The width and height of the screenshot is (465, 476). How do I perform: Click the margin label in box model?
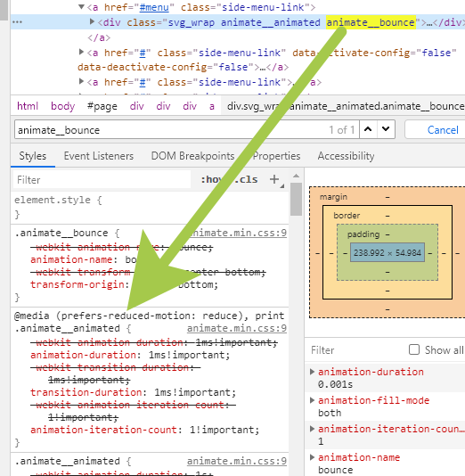[x=333, y=197]
